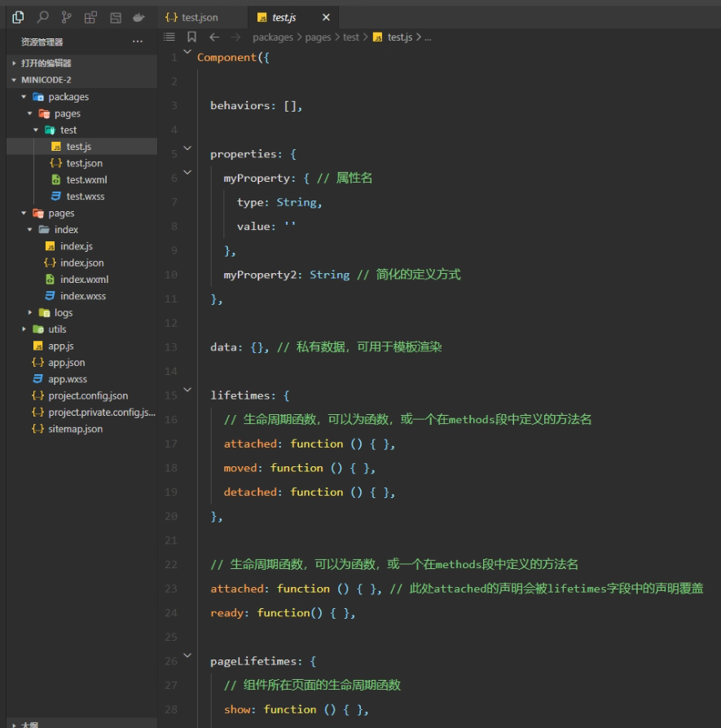Fold the properties block at line 5

(187, 148)
